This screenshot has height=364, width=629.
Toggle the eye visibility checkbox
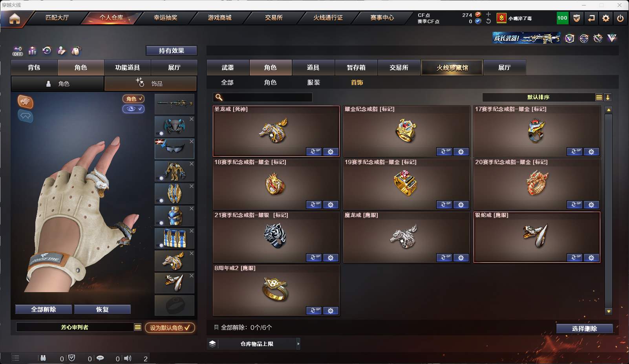(133, 109)
